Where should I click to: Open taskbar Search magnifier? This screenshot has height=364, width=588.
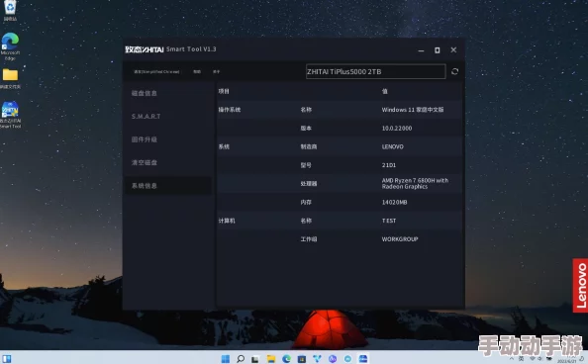coord(241,359)
